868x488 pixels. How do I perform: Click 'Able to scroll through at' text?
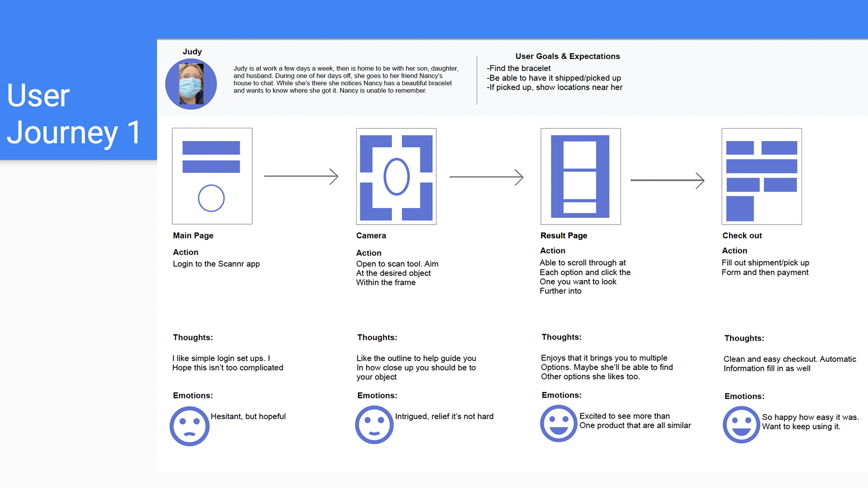[582, 263]
